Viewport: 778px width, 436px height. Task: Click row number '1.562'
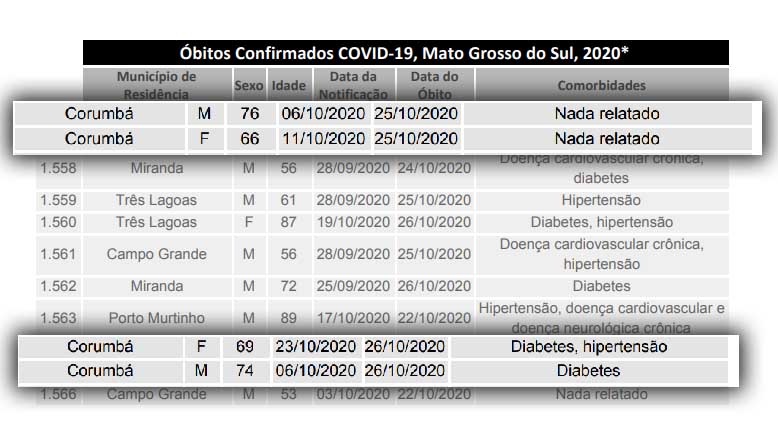[58, 286]
